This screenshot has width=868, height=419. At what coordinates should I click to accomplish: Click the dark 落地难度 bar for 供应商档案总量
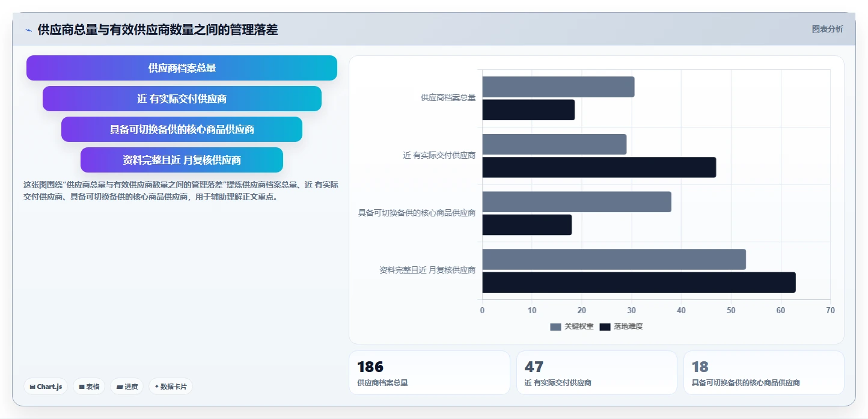(528, 110)
